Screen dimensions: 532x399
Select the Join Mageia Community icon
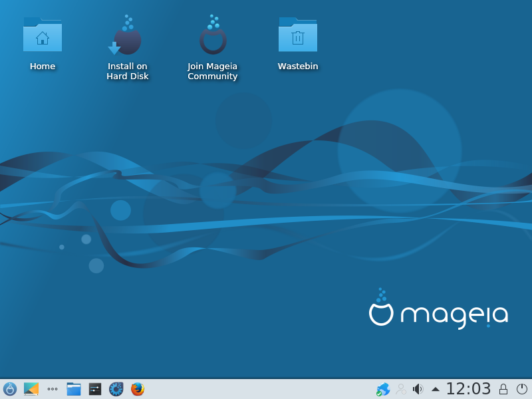(x=213, y=36)
